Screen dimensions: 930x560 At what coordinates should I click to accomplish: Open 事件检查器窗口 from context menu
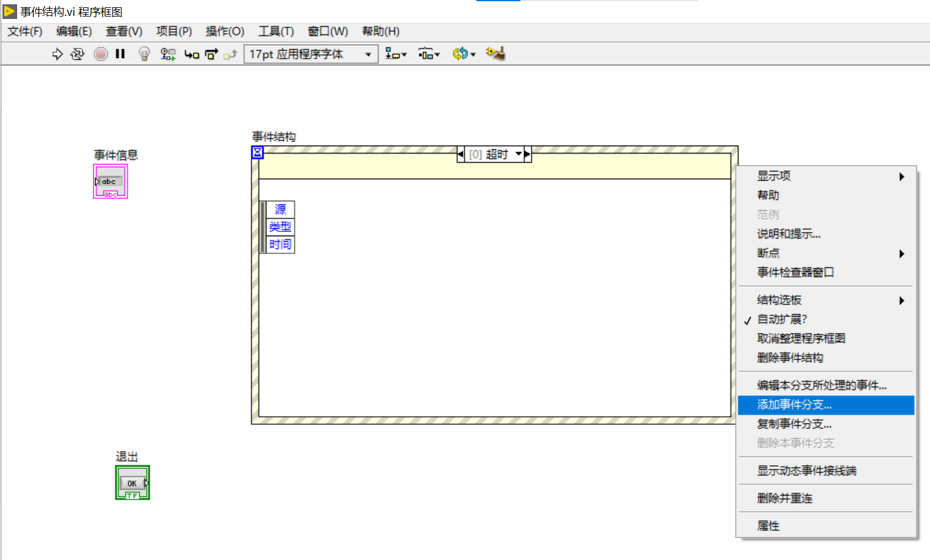(x=826, y=272)
